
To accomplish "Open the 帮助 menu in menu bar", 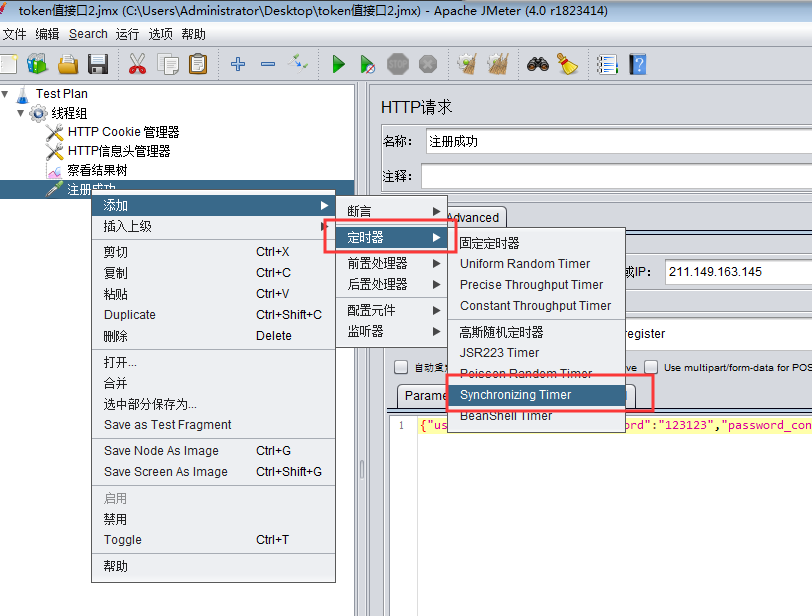I will point(194,34).
